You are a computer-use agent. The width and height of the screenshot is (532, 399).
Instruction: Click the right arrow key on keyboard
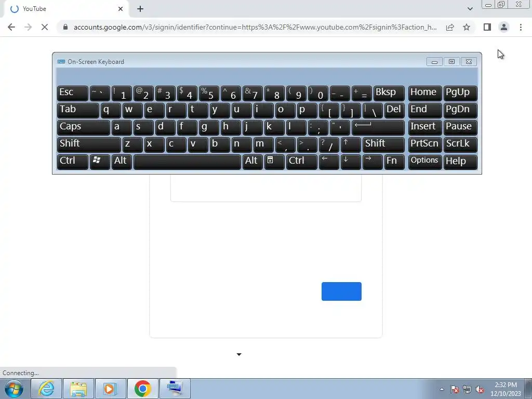[372, 162]
